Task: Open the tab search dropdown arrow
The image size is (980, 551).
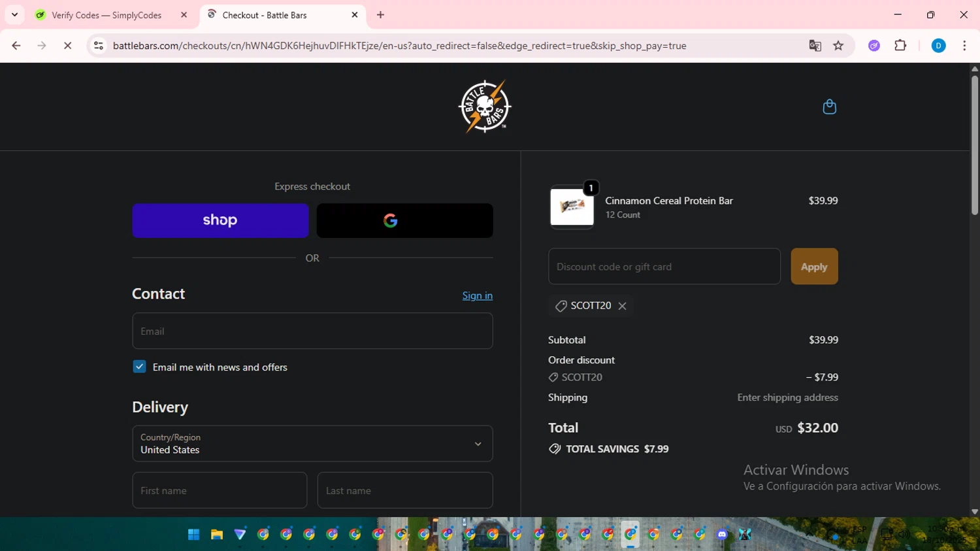Action: [x=14, y=14]
